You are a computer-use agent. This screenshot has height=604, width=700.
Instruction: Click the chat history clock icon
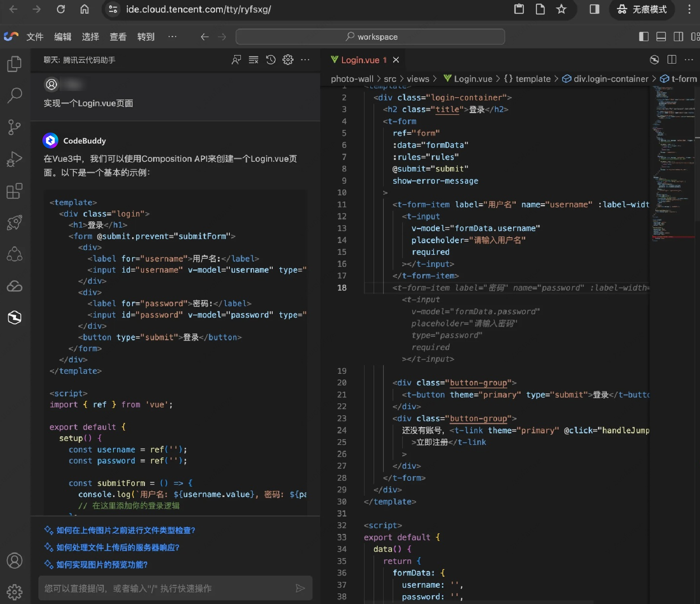(271, 60)
